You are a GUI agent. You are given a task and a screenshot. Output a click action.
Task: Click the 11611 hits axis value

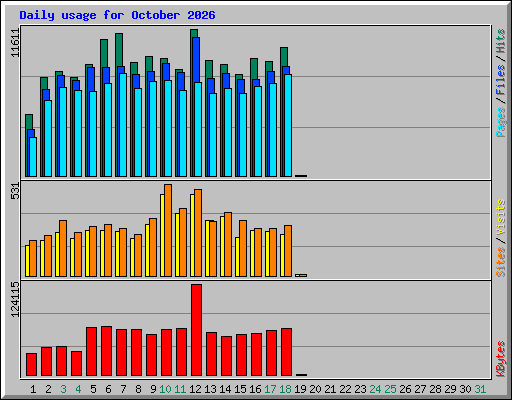(15, 43)
